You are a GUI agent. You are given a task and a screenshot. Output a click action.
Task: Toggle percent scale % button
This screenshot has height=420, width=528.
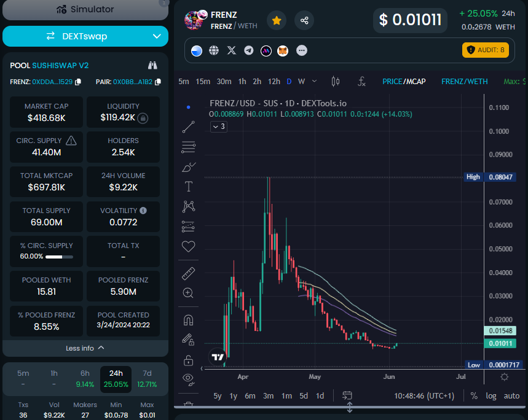(474, 396)
